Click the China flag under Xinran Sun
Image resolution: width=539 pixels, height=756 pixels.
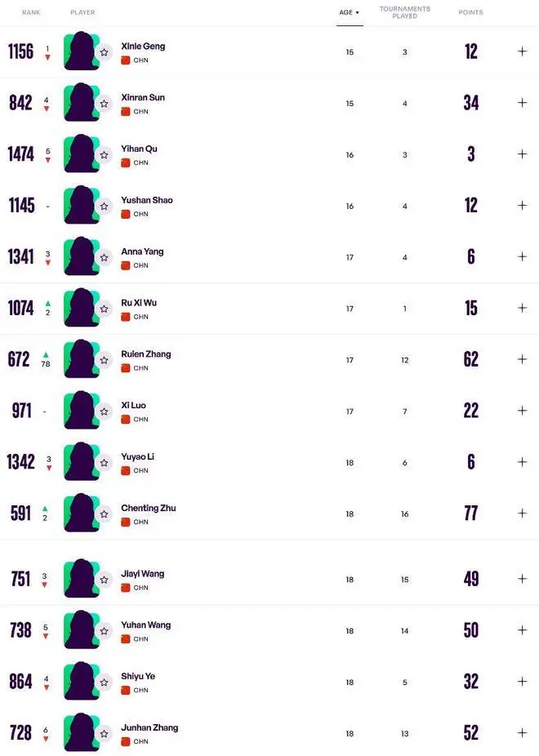tap(126, 111)
